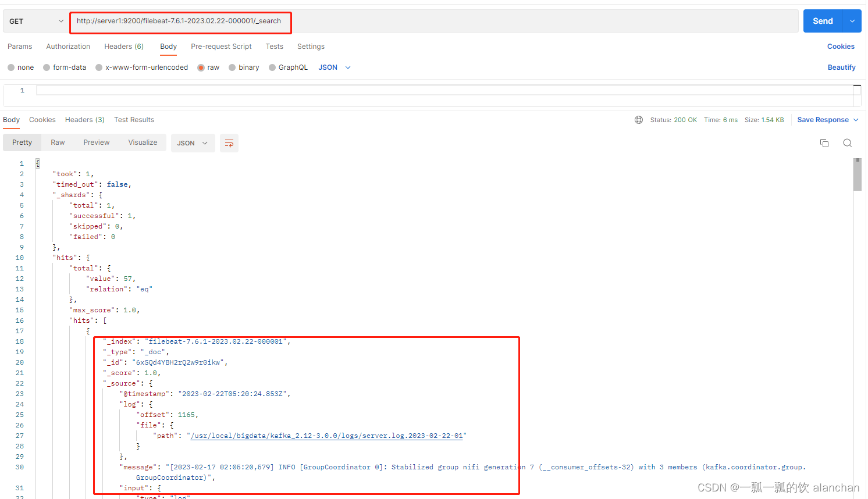Image resolution: width=868 pixels, height=499 pixels.
Task: Select the GraphQL body option
Action: pyautogui.click(x=288, y=67)
